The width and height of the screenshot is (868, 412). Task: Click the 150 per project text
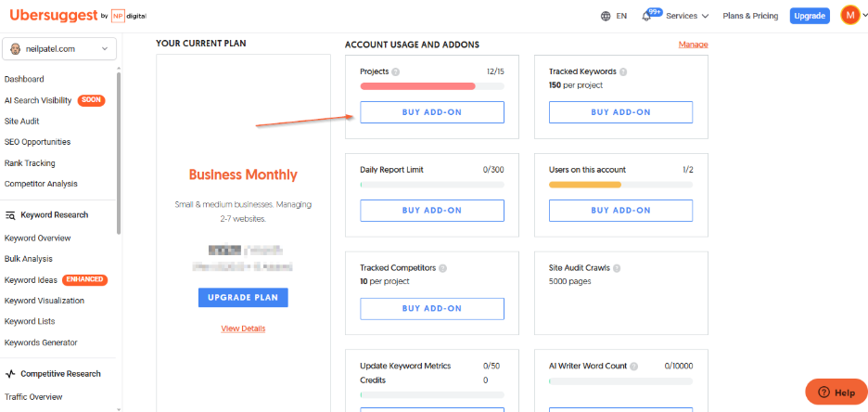pyautogui.click(x=576, y=85)
